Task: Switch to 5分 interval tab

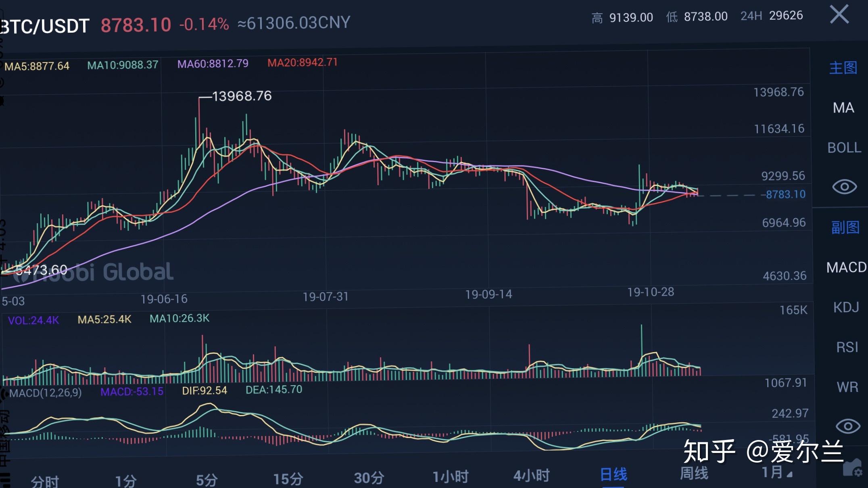Action: pos(207,480)
